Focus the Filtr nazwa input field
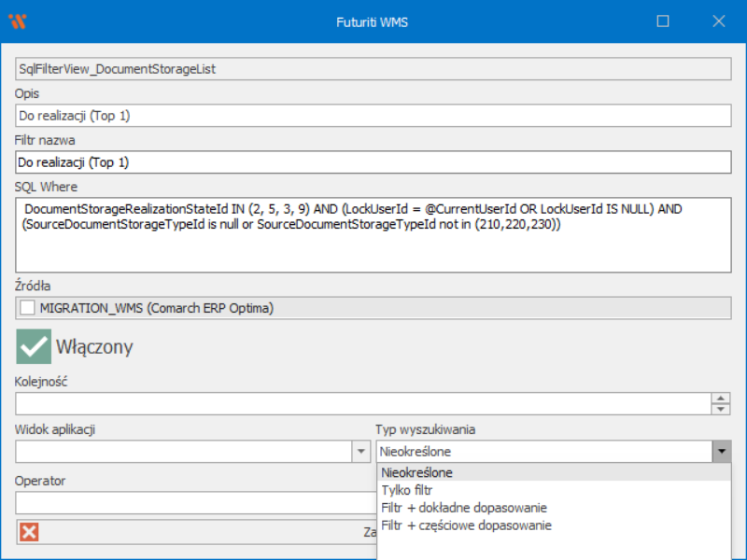This screenshot has height=560, width=747. pos(373,162)
